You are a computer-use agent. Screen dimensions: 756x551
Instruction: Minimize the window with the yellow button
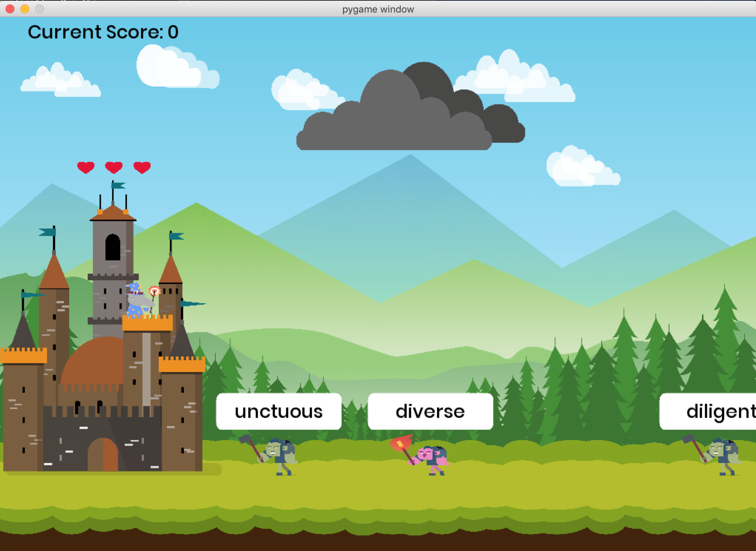click(25, 9)
